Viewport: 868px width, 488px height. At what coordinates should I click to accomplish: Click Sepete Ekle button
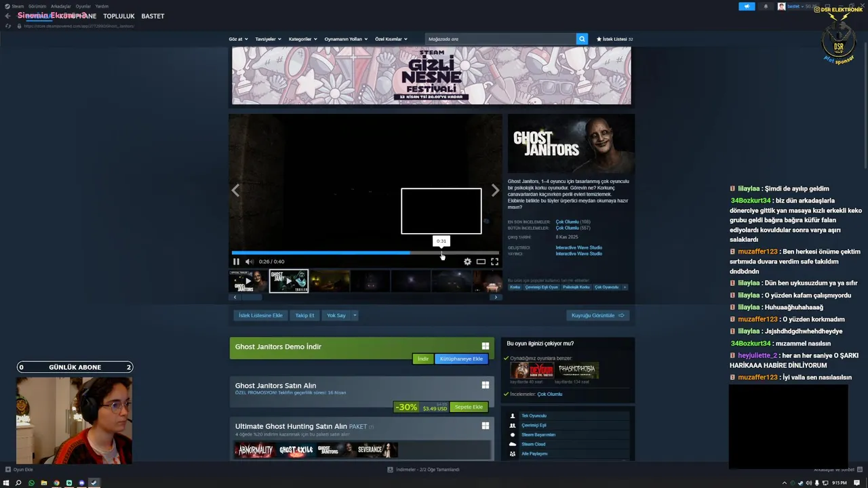(x=469, y=407)
